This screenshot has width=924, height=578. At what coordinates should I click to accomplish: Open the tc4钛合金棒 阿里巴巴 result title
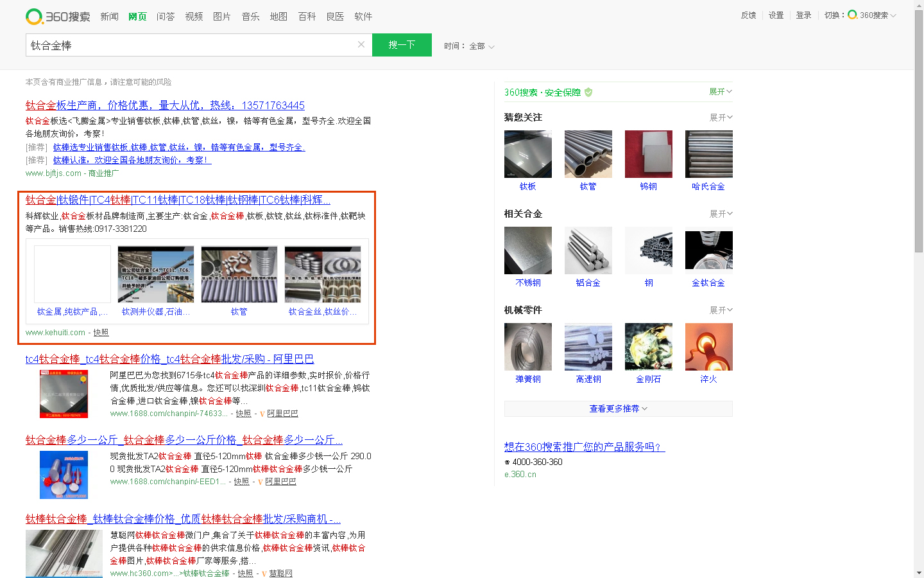(x=170, y=359)
